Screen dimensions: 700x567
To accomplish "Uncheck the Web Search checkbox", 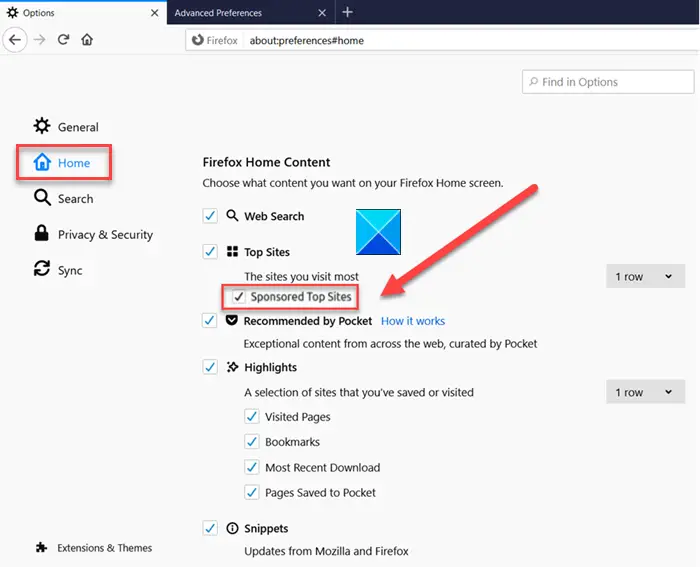I will click(210, 216).
